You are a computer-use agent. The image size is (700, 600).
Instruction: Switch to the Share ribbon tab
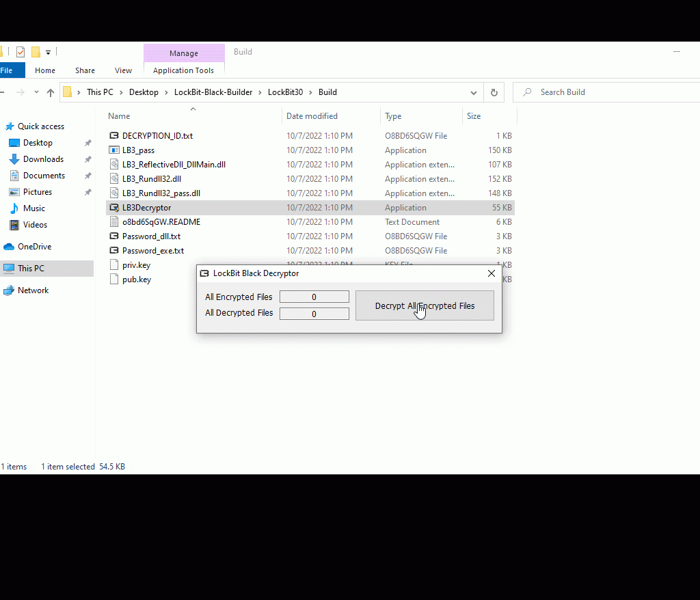[x=85, y=70]
